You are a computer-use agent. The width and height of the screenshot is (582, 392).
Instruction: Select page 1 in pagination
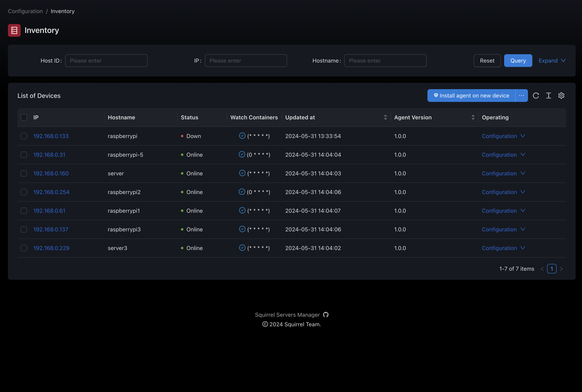coord(551,269)
